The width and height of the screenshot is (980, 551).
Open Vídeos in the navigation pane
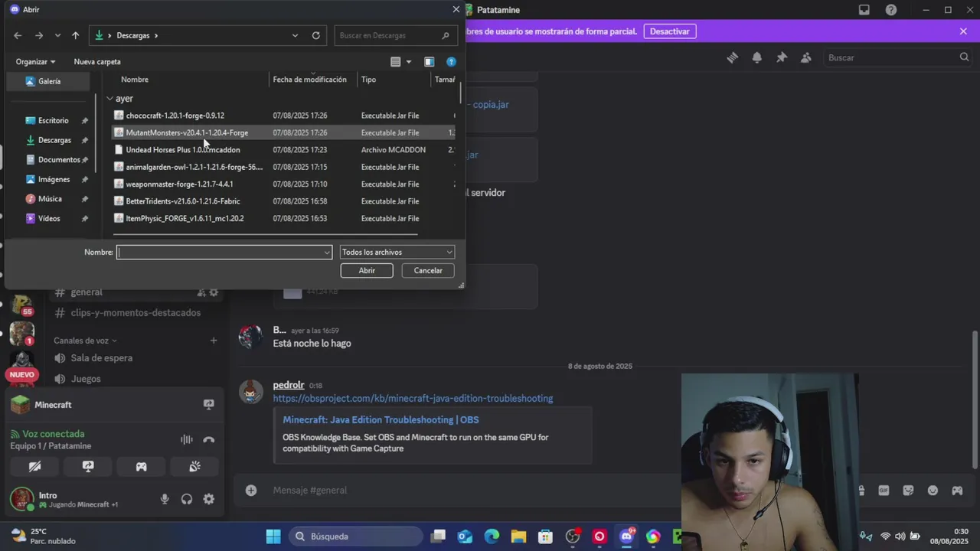click(x=49, y=219)
